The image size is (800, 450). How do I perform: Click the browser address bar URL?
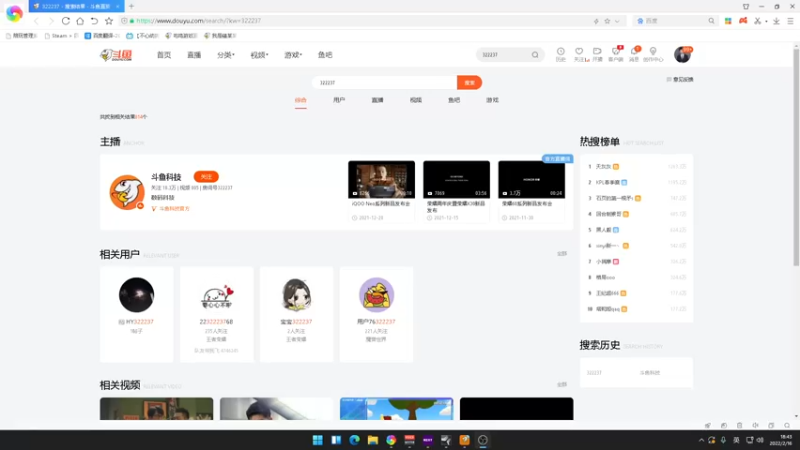pos(198,21)
